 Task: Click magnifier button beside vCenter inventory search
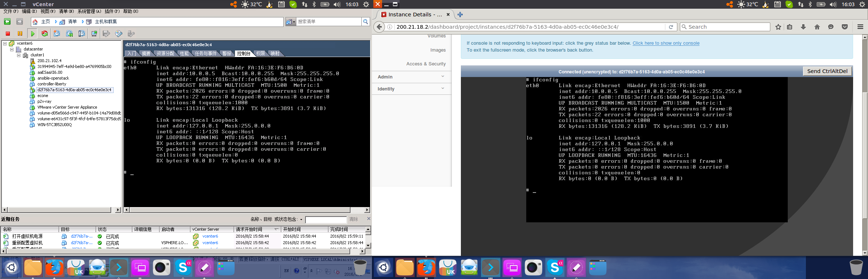pos(366,22)
